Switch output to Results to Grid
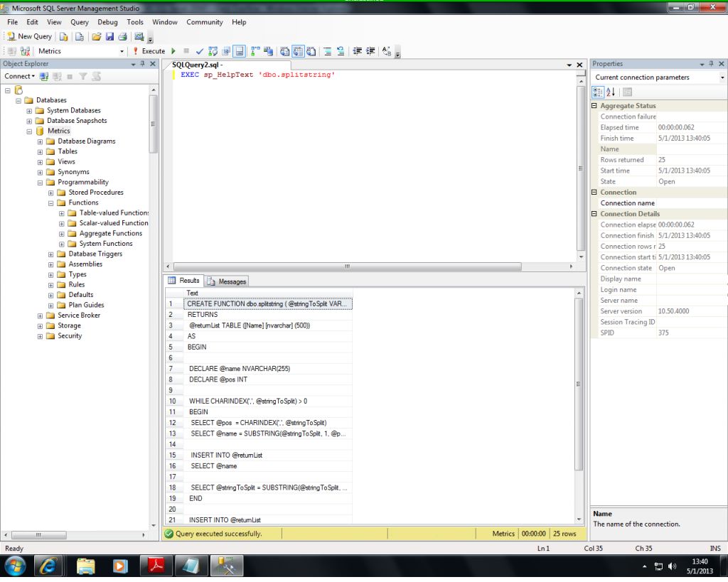Viewport: 728px width, 582px height. click(x=298, y=51)
